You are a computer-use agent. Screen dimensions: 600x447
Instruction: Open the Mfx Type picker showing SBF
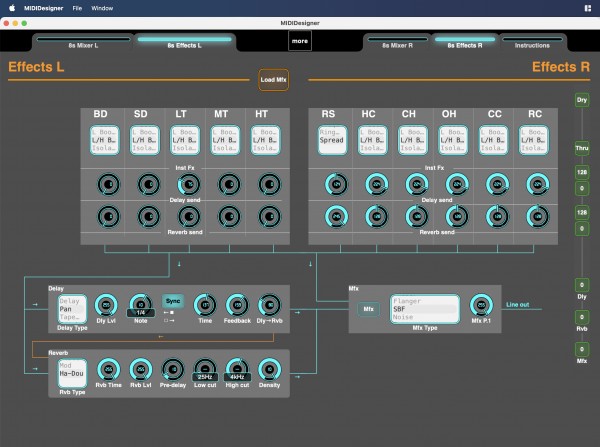point(425,309)
